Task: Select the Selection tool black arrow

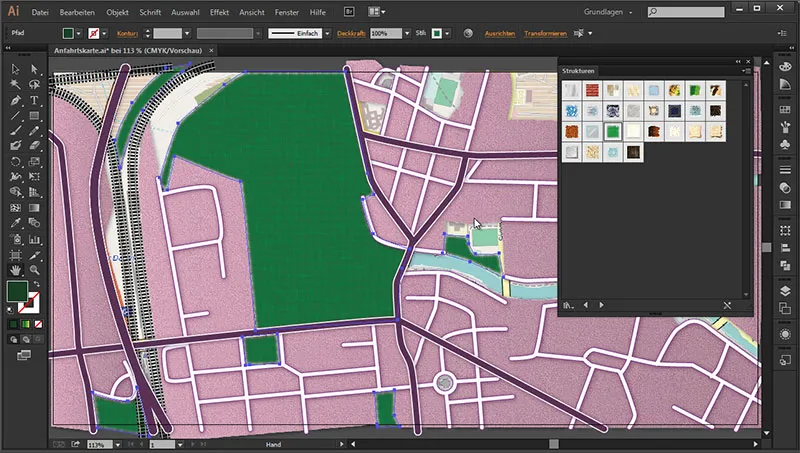Action: pos(15,69)
